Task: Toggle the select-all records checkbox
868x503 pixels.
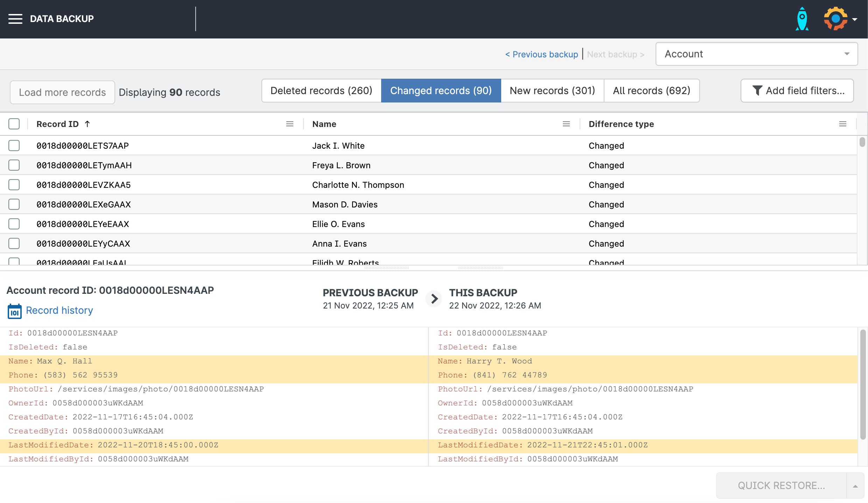Action: point(14,124)
